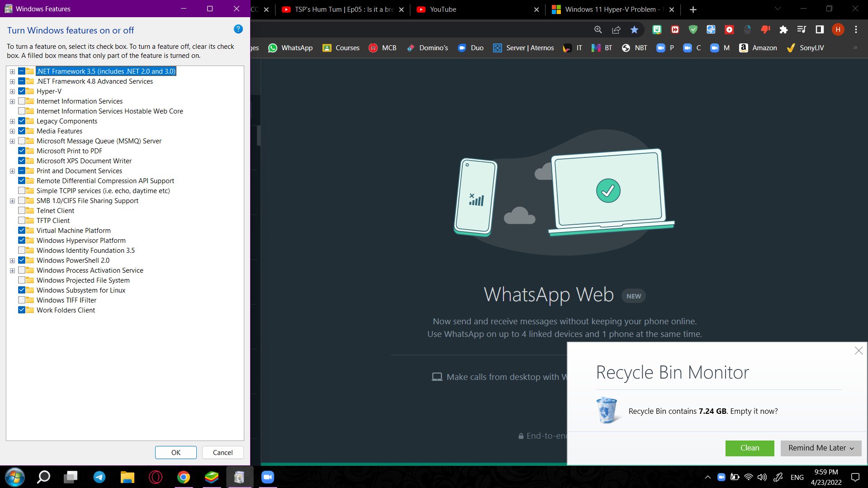Screen dimensions: 868x488
Task: Uncheck Windows Hypervisor Platform checkbox
Action: [x=22, y=240]
